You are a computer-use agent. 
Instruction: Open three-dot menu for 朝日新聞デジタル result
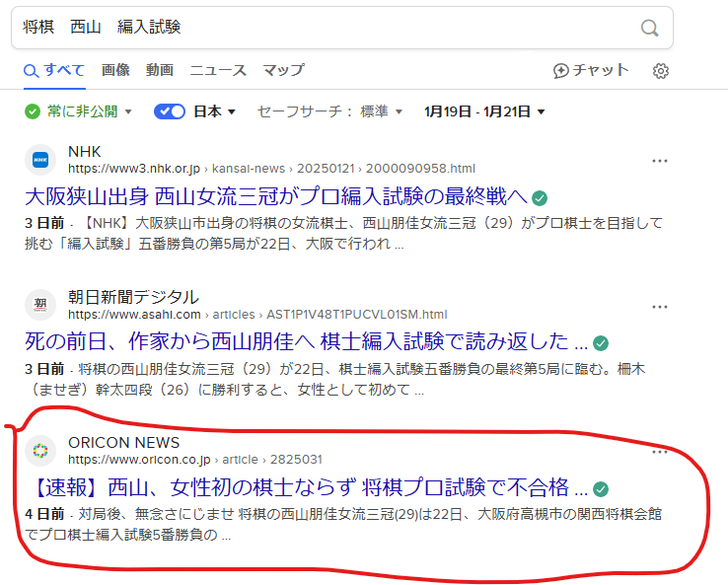tap(660, 307)
